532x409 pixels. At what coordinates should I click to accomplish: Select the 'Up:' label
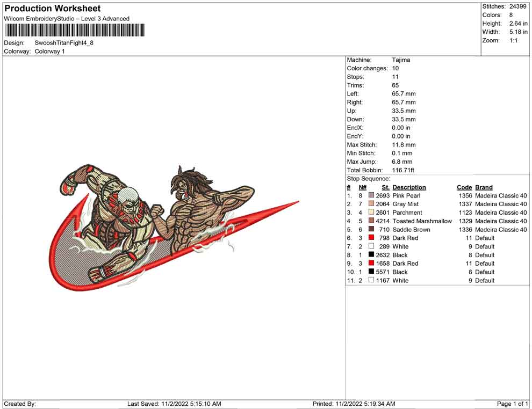[351, 111]
